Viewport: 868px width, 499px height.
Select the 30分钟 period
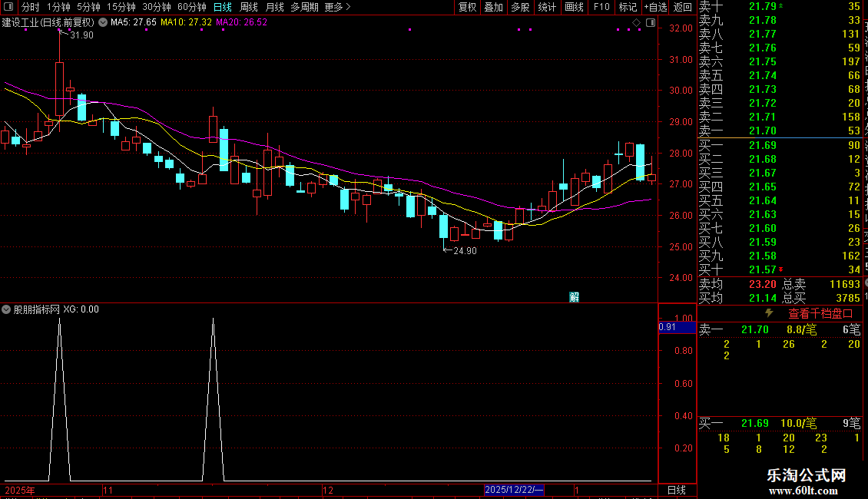tap(157, 7)
